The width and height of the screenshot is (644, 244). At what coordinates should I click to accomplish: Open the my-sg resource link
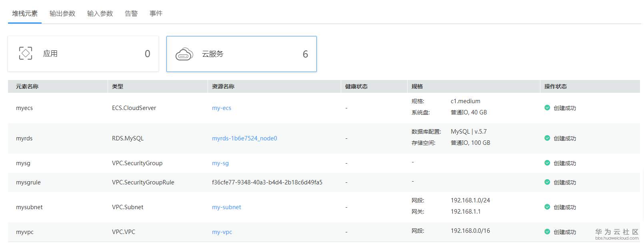[x=220, y=163]
